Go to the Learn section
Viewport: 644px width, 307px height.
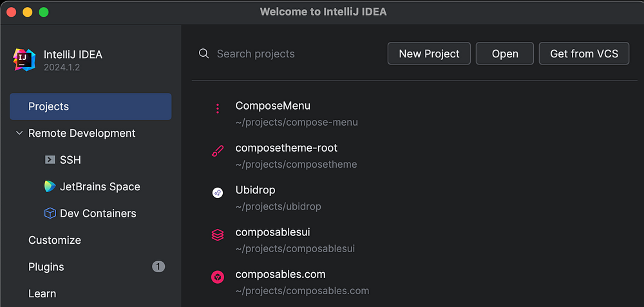pyautogui.click(x=42, y=293)
